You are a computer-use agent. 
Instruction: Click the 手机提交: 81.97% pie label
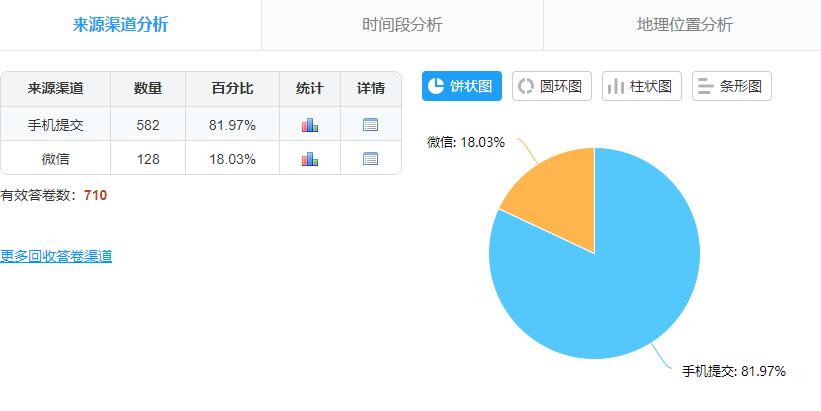click(734, 371)
